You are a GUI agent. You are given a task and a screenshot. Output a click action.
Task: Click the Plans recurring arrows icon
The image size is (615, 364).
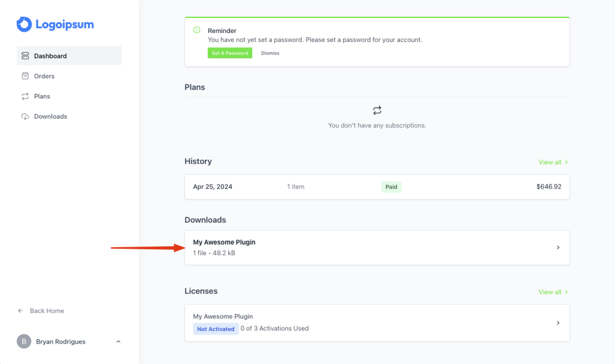(x=25, y=96)
